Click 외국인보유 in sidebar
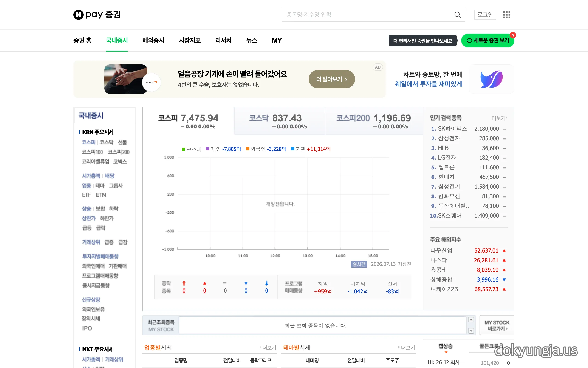Image resolution: width=588 pixels, height=368 pixels. click(x=93, y=309)
